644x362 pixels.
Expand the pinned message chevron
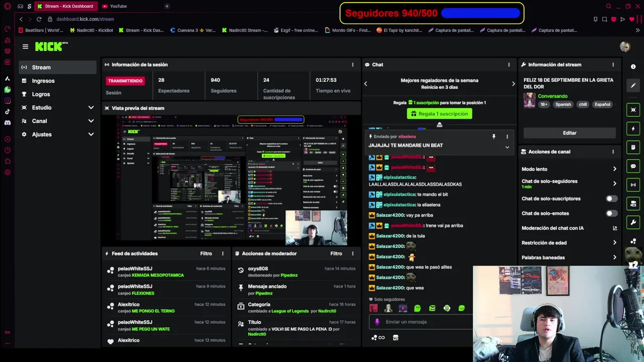click(x=507, y=147)
